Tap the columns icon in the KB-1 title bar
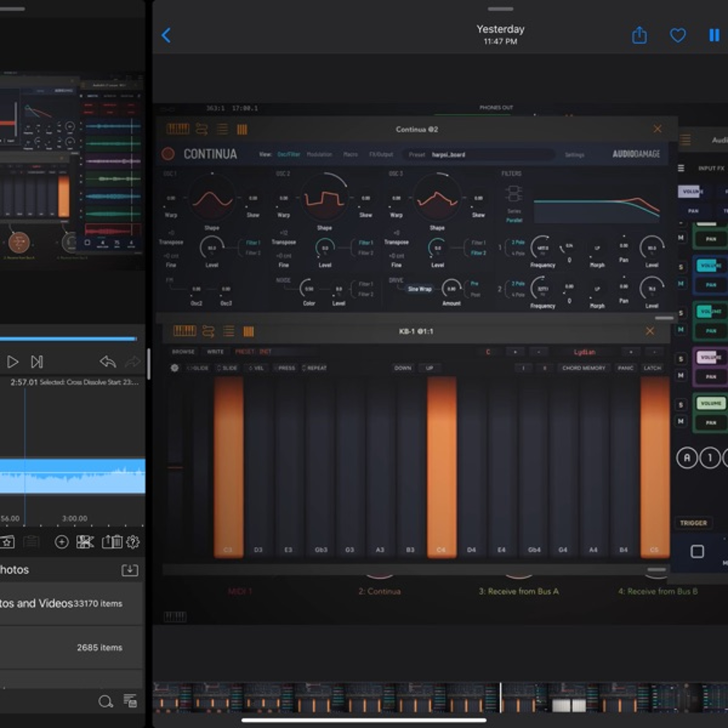 tap(248, 331)
